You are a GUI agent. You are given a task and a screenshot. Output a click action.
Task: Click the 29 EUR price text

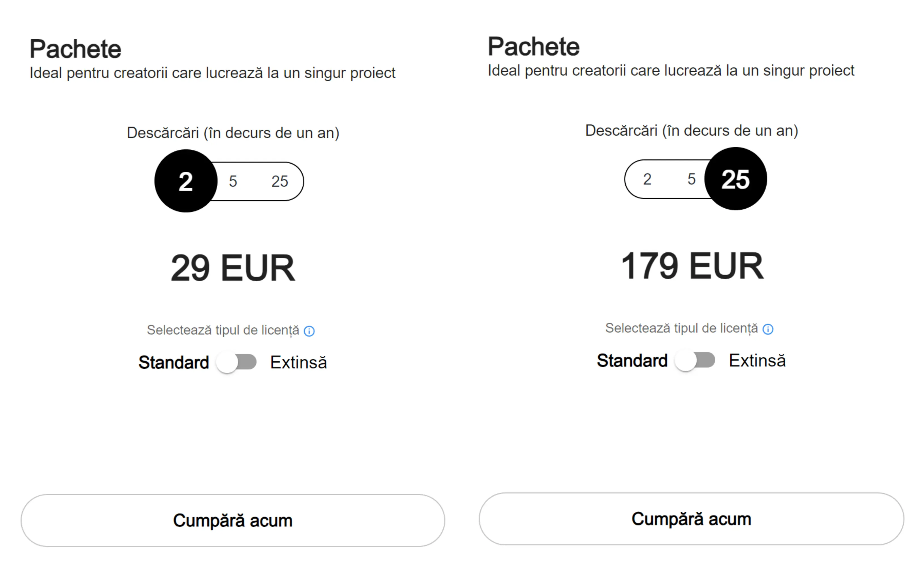[x=233, y=268]
